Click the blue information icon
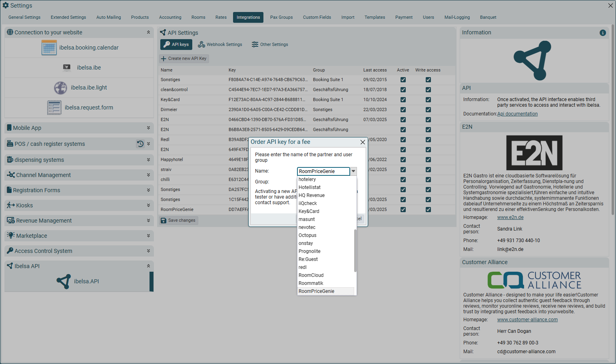The image size is (616, 364). [603, 33]
